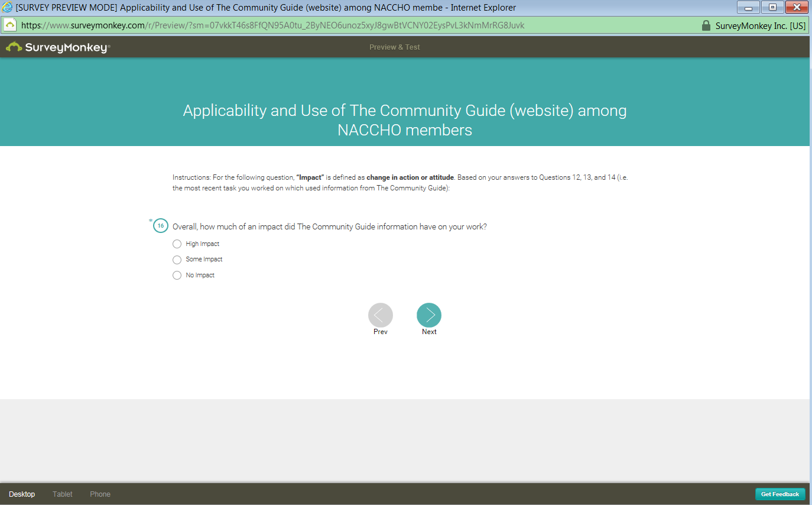The height and width of the screenshot is (505, 812).
Task: Click the page favicon in address bar
Action: [10, 25]
